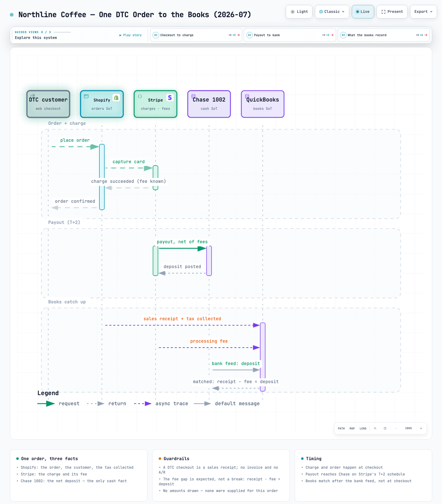Zoom out with the minus icon
Image resolution: width=442 pixels, height=504 pixels.
point(396,429)
